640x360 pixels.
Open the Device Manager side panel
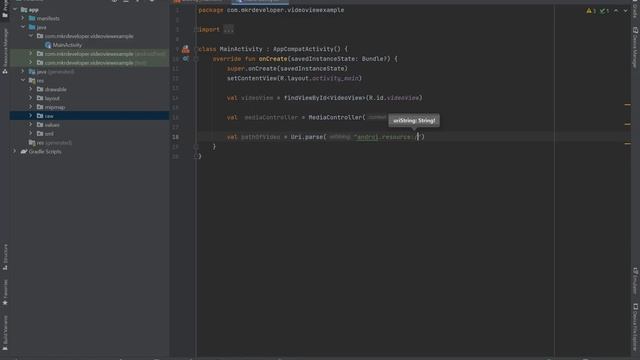[635, 47]
